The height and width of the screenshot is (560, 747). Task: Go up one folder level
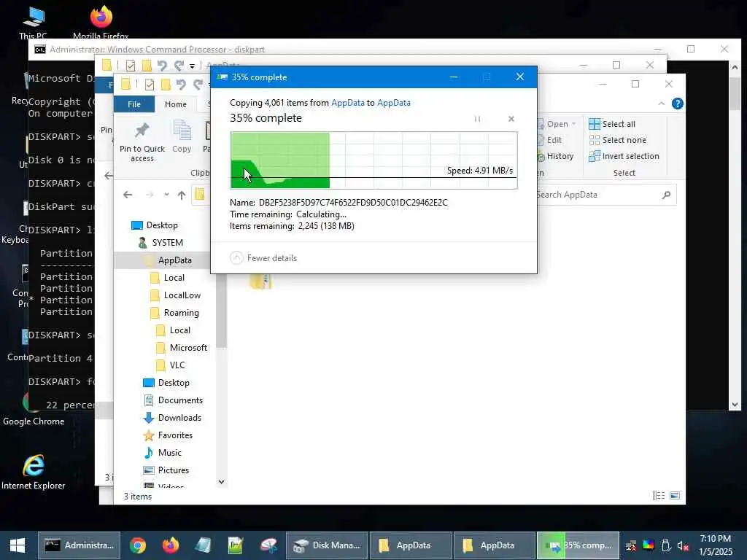pyautogui.click(x=182, y=195)
